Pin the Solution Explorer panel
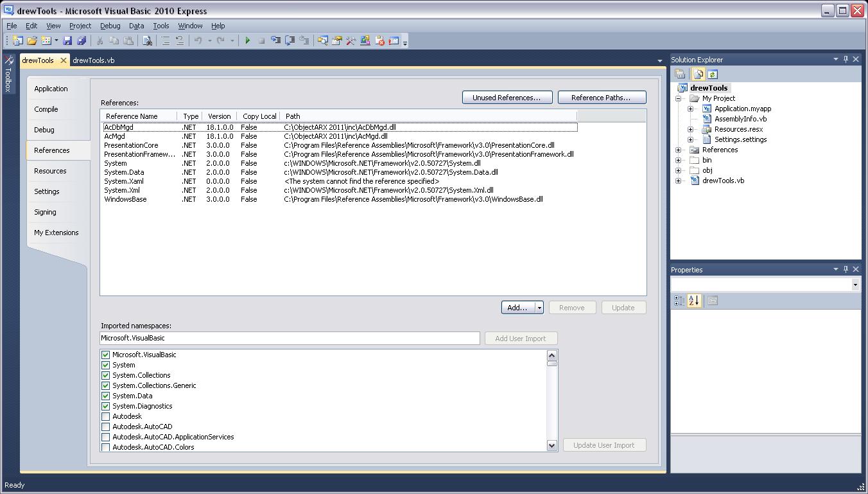868x494 pixels. (x=846, y=59)
